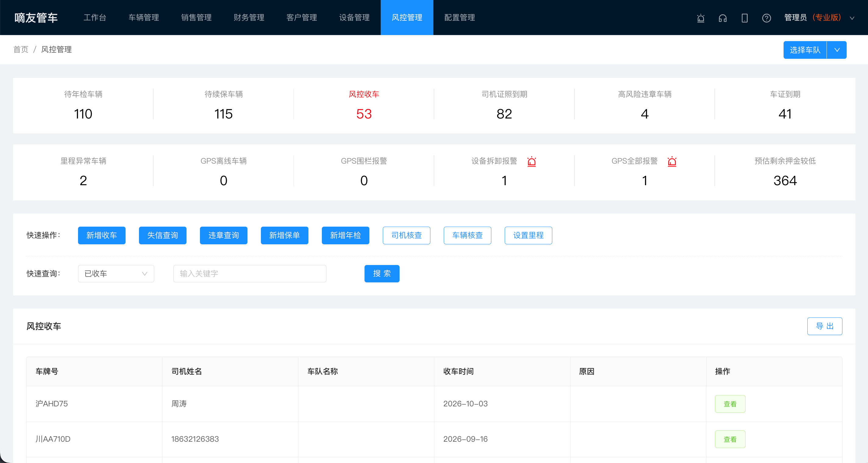Open 财务管理 menu
The width and height of the screenshot is (868, 463).
click(249, 17)
